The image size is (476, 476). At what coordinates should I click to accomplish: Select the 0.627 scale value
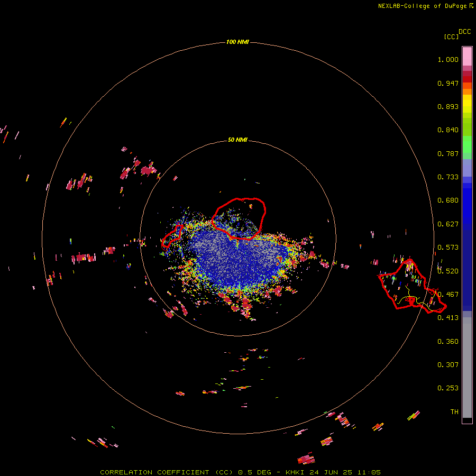coord(448,224)
